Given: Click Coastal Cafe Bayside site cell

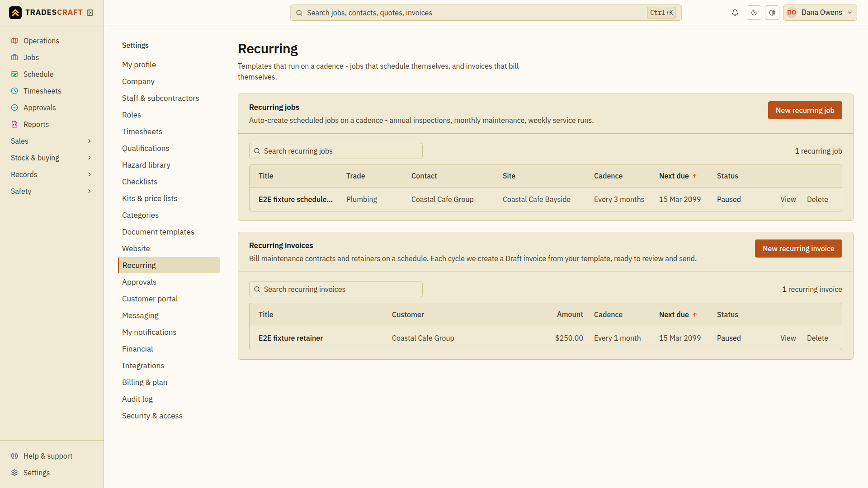Looking at the screenshot, I should click(537, 199).
